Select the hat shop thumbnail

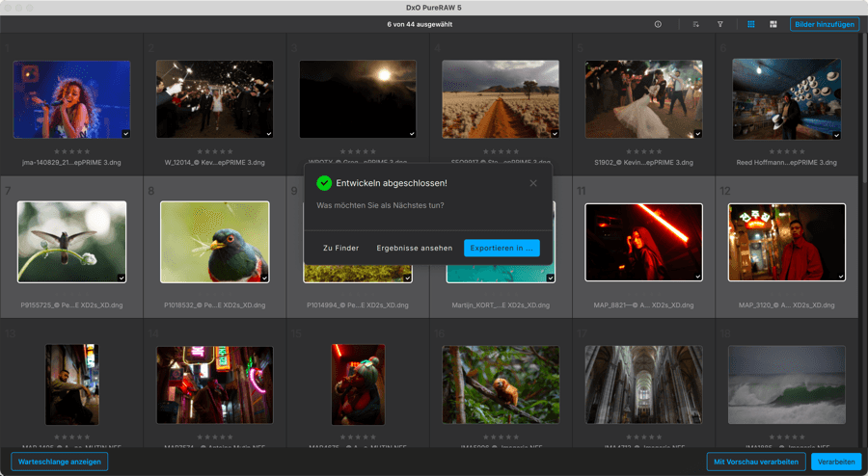(x=787, y=99)
